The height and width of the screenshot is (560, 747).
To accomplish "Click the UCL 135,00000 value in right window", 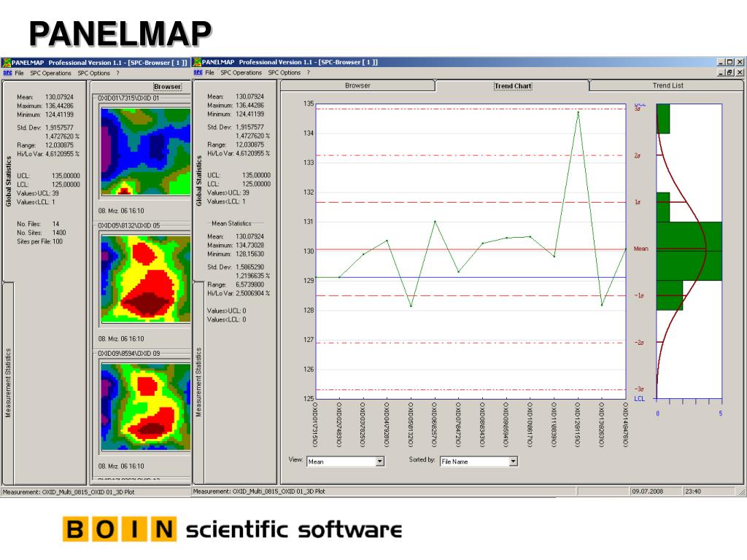I will click(256, 175).
